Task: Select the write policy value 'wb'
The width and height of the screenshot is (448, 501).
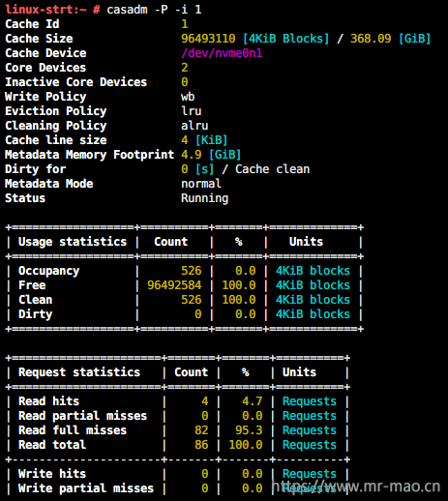Action: click(188, 97)
